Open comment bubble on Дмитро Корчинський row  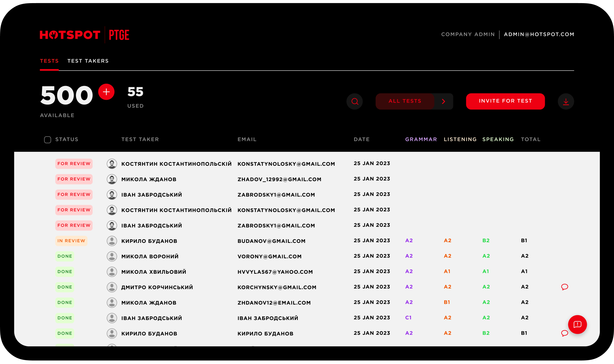[565, 287]
